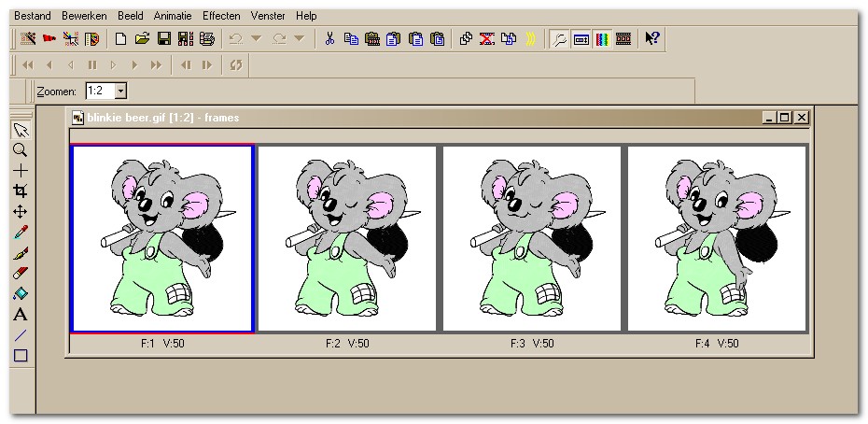Select the Arrow pointer tool
The image size is (868, 424).
click(21, 130)
